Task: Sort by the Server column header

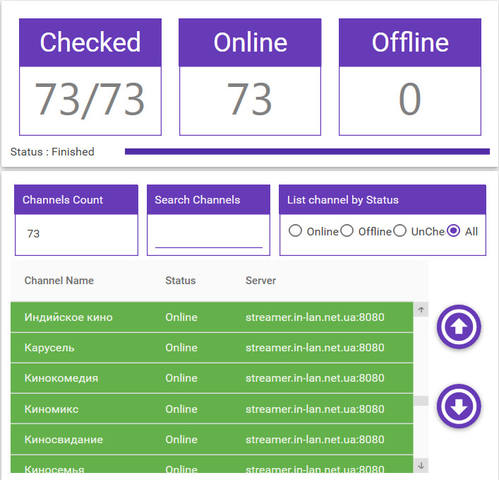Action: tap(261, 280)
